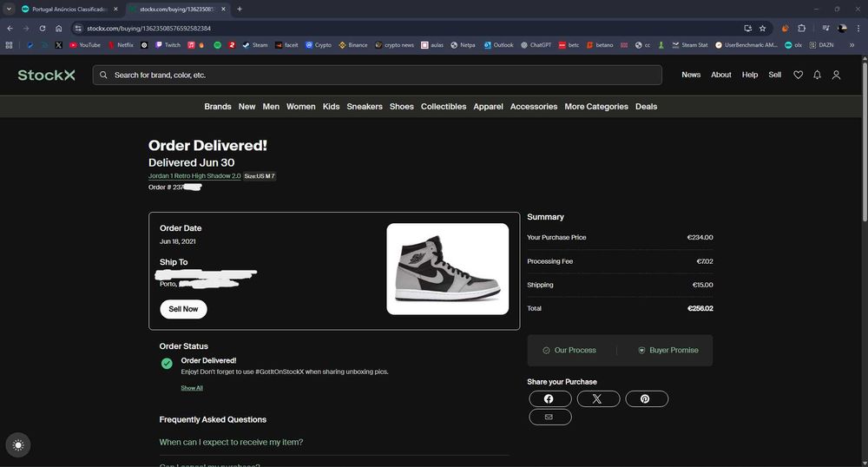This screenshot has height=467, width=868.
Task: Open the Kids category menu
Action: pyautogui.click(x=331, y=107)
